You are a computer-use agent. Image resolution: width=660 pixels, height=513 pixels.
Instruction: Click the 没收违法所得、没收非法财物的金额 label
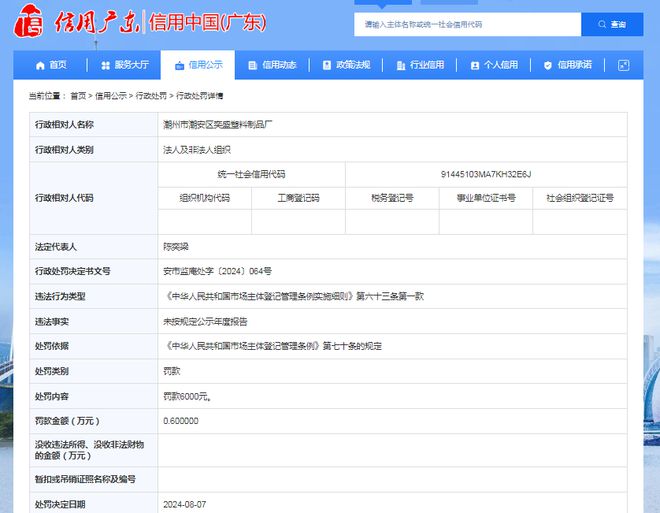[89, 450]
